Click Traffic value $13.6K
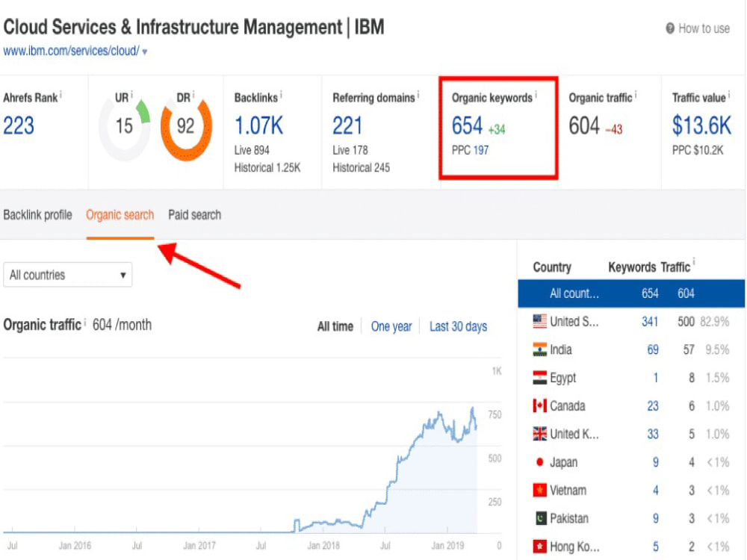Viewport: 747px width, 560px height. [x=701, y=126]
